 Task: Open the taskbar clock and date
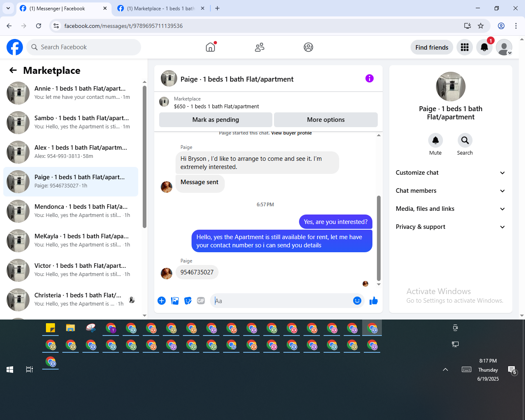pos(488,370)
